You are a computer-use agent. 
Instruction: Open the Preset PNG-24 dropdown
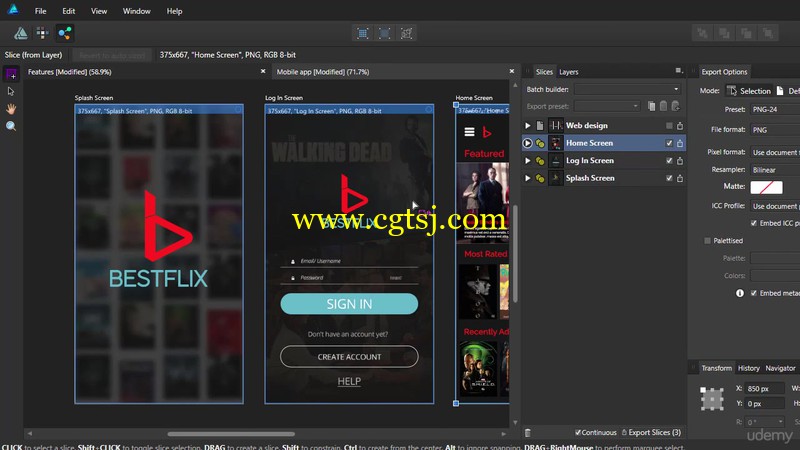pos(774,109)
